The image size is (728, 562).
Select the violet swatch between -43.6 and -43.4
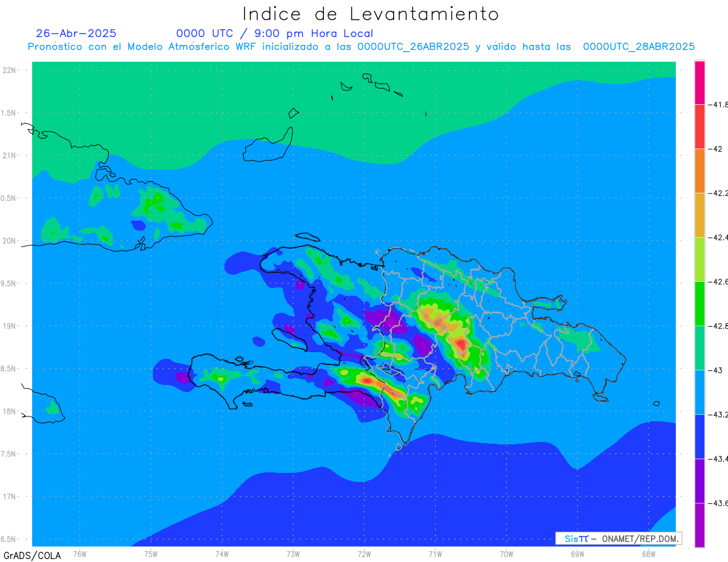(x=699, y=481)
